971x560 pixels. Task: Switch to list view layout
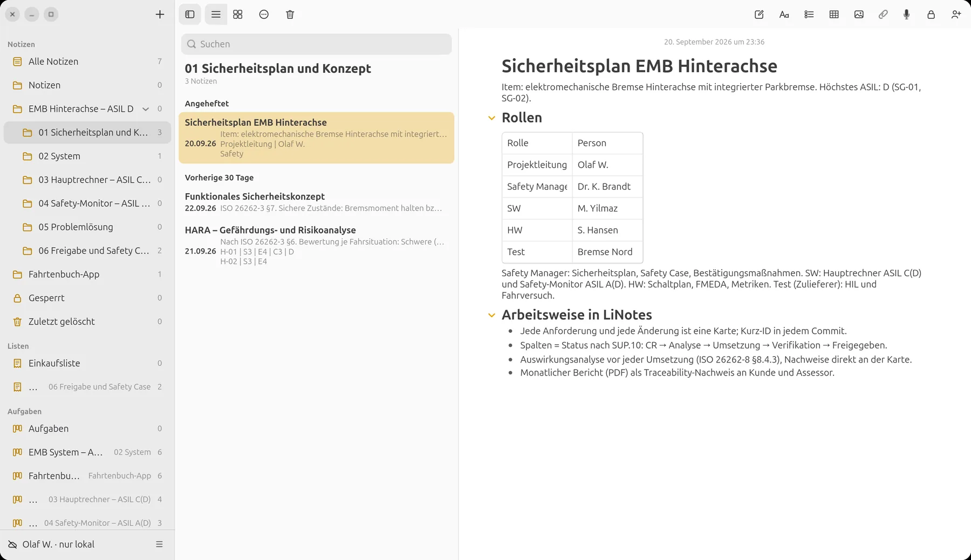[216, 15]
